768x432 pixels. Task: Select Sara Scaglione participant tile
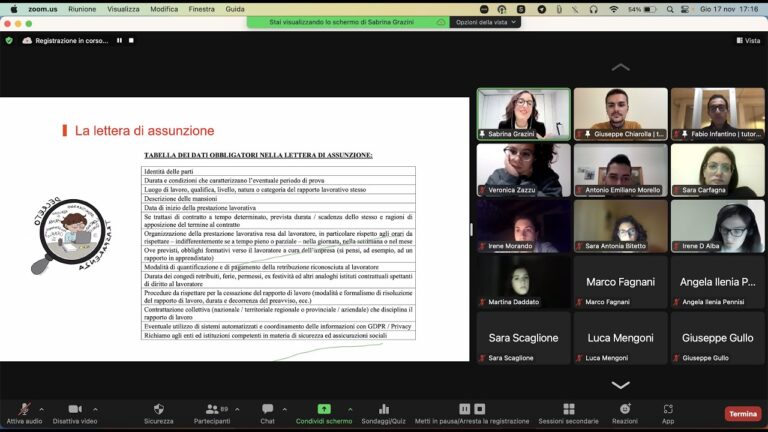[524, 338]
